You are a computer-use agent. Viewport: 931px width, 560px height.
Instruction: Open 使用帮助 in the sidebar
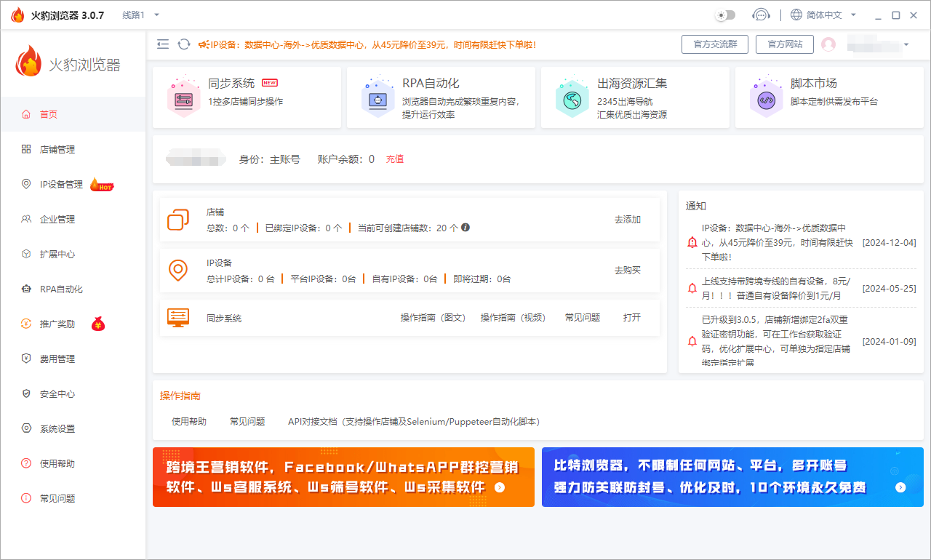(73, 463)
